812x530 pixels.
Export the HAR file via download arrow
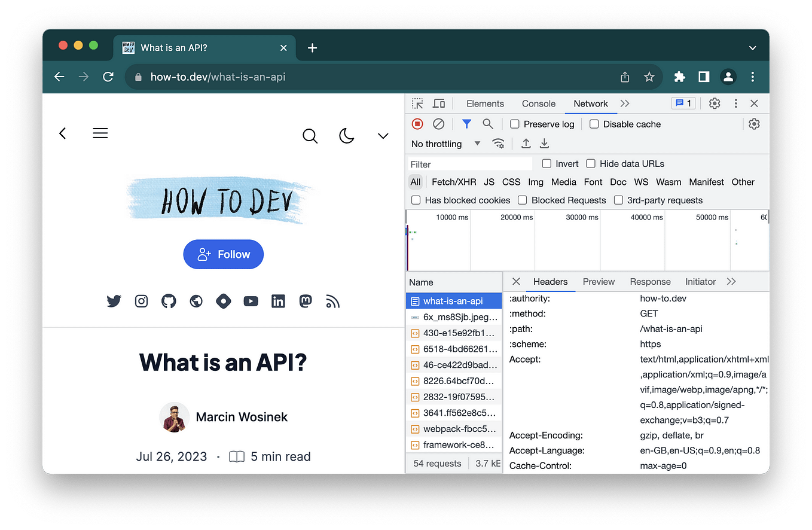[x=544, y=144]
